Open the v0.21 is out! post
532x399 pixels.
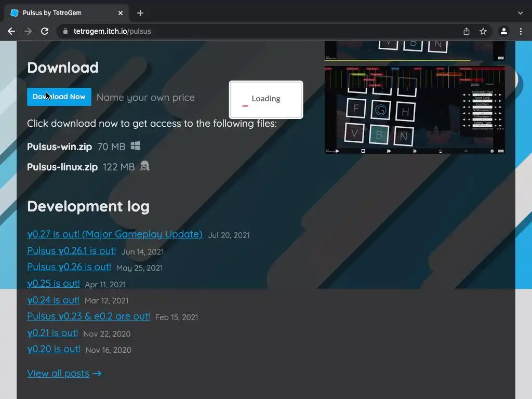tap(52, 333)
